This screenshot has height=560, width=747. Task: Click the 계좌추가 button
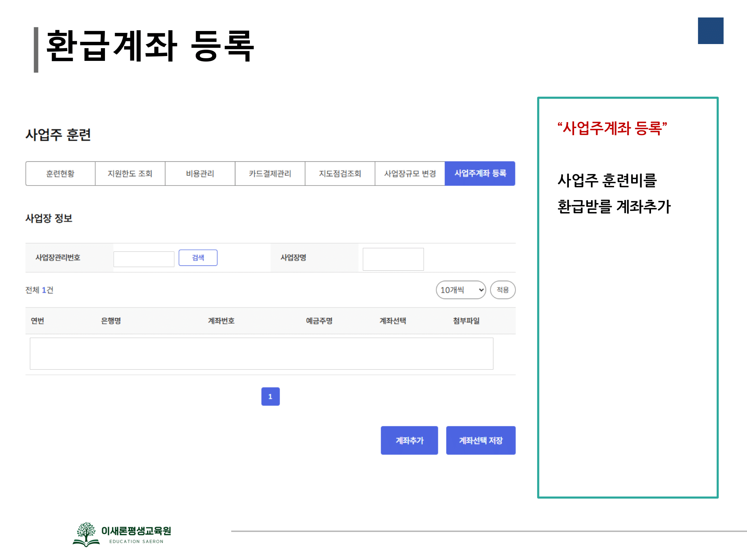point(409,441)
